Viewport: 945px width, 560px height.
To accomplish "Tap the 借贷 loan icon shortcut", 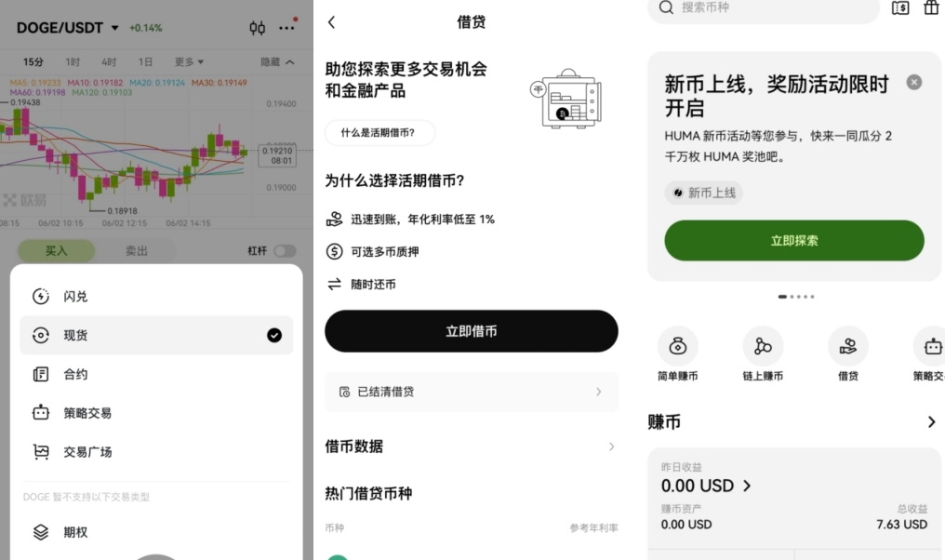I will pyautogui.click(x=848, y=346).
